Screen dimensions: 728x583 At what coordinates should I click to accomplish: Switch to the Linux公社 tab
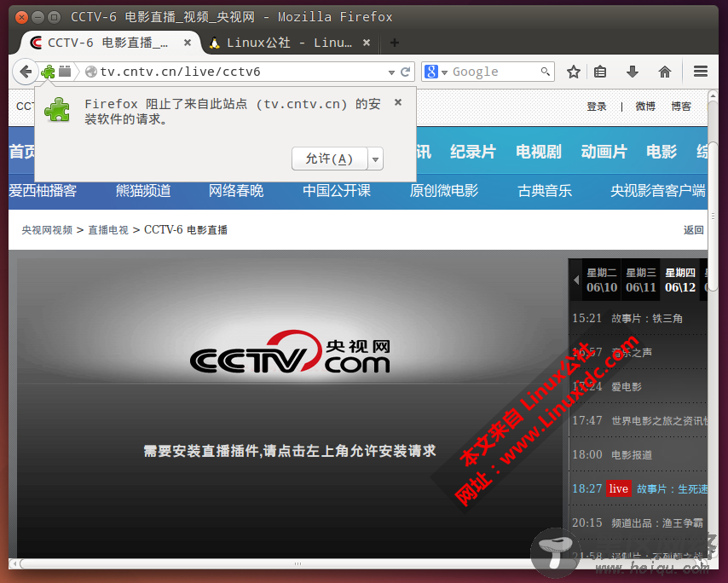click(x=291, y=43)
